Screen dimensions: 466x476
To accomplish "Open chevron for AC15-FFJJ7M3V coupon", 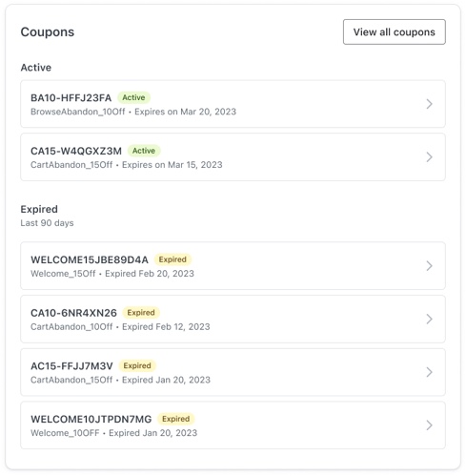I will pos(429,372).
